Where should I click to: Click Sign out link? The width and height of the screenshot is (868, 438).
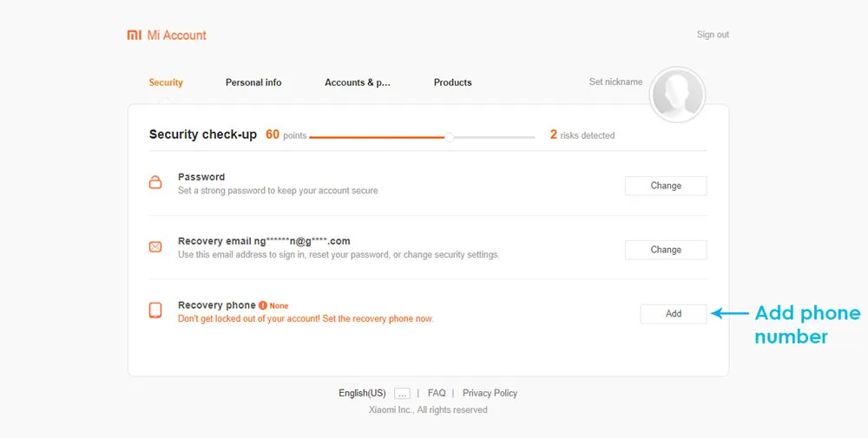(x=713, y=35)
